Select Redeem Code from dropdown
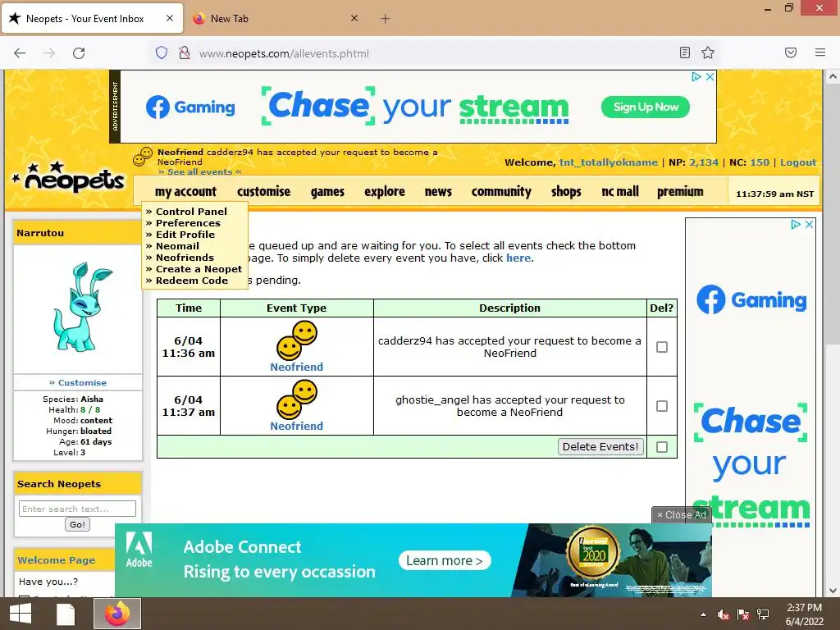The image size is (840, 630). click(x=192, y=281)
